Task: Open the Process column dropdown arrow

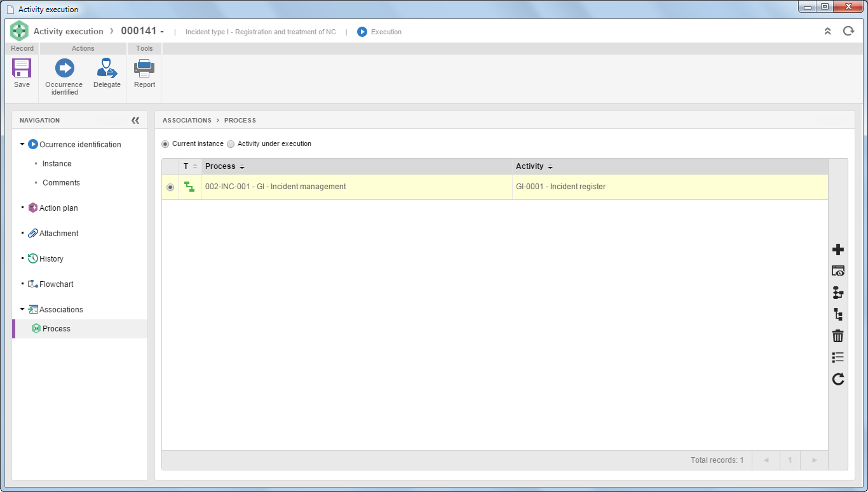Action: coord(242,167)
